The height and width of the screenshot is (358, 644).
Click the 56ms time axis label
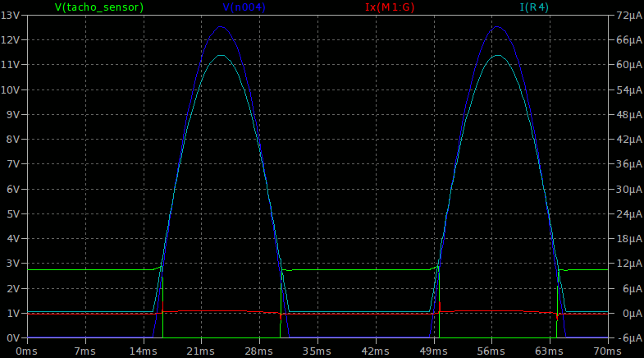(491, 351)
